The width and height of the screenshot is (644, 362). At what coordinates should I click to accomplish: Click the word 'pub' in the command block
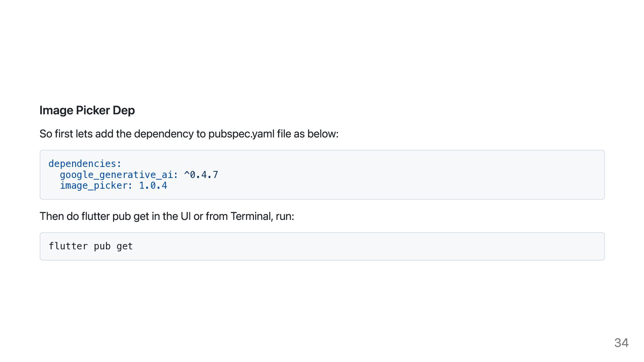click(102, 246)
